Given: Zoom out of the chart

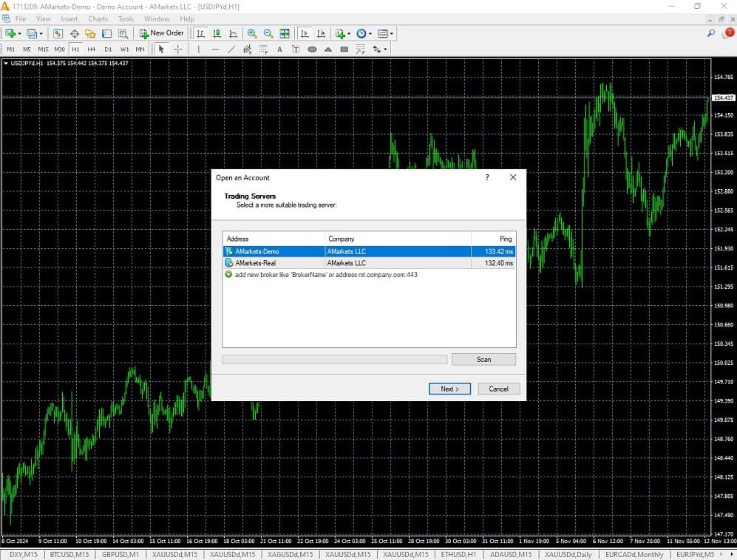Looking at the screenshot, I should coord(268,33).
